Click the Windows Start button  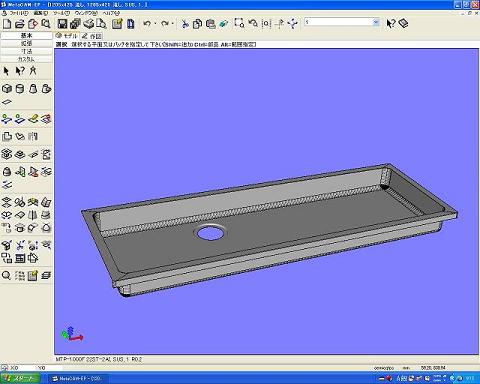20,378
